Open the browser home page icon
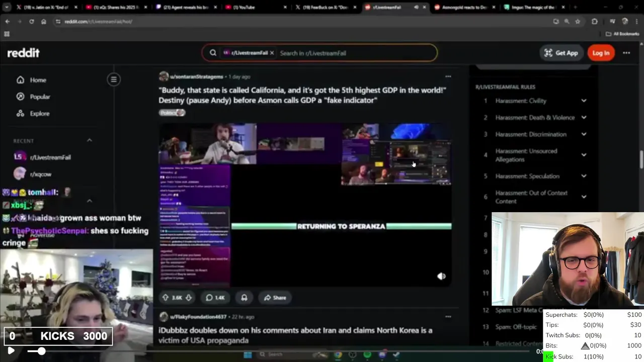 pyautogui.click(x=44, y=22)
